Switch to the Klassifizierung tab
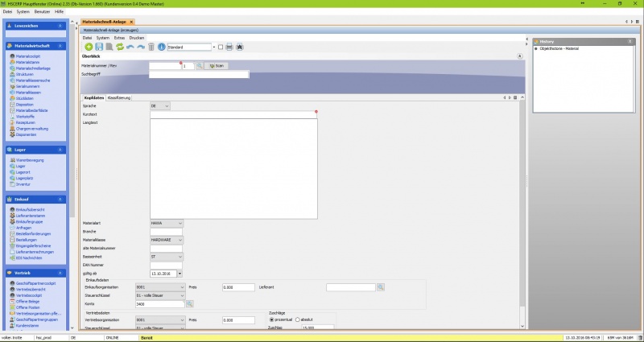This screenshot has height=342, width=644. [119, 97]
